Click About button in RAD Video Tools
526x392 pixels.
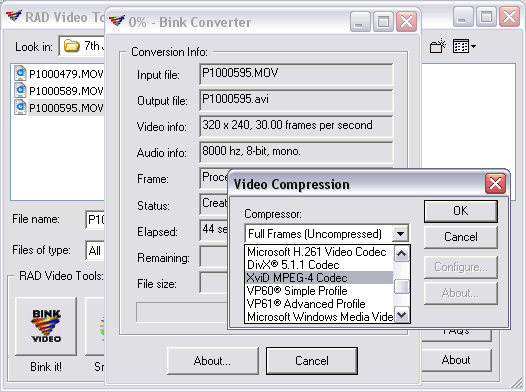point(456,360)
